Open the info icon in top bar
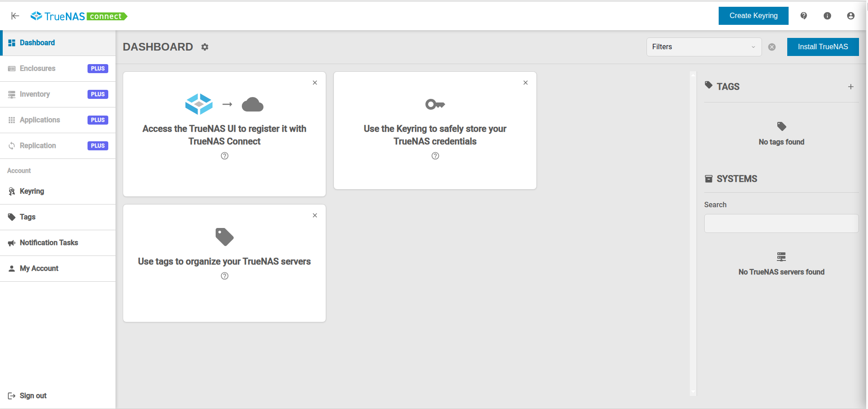868x409 pixels. [x=827, y=16]
